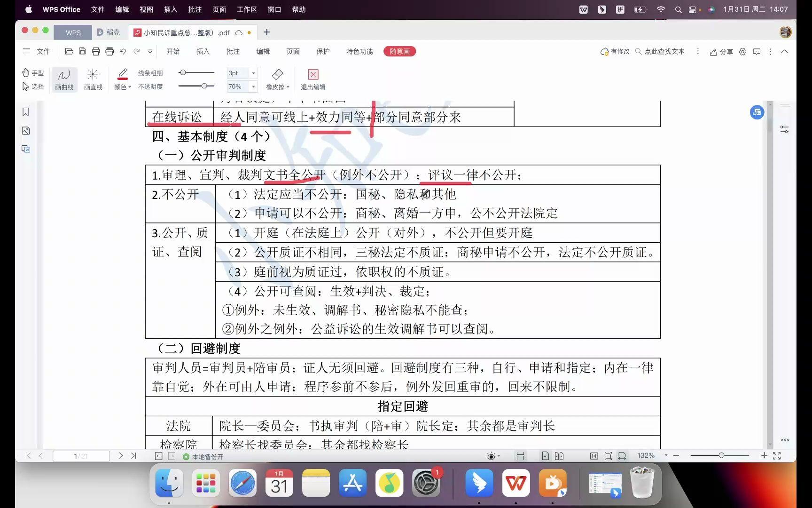Screen dimensions: 812x508
Task: Open the bookmark panel in left sidebar
Action: [26, 112]
